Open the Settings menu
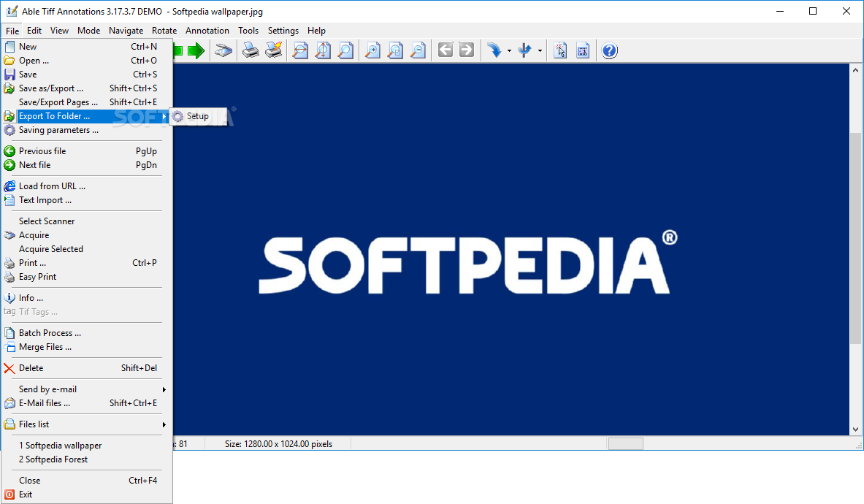Screen dimensions: 864x504 283,31
